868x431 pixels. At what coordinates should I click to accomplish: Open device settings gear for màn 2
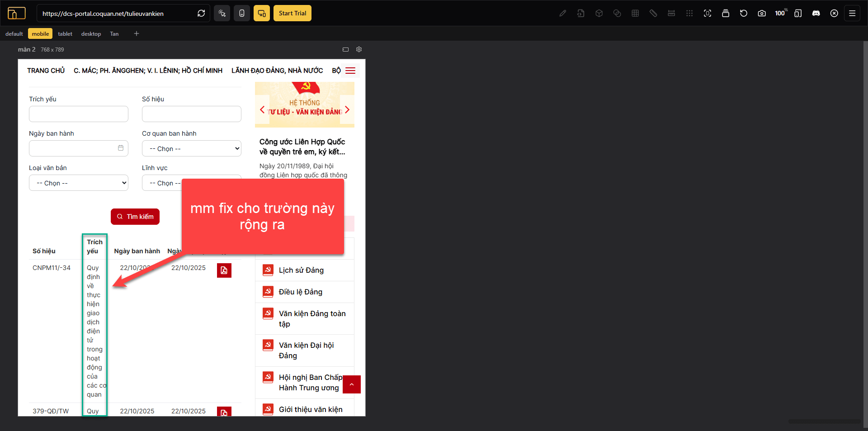click(x=359, y=49)
